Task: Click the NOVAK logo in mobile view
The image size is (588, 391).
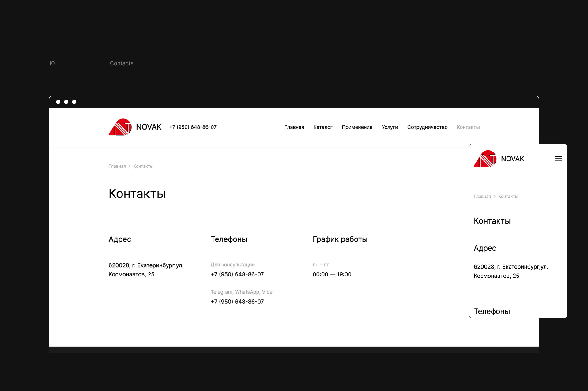Action: [x=485, y=159]
